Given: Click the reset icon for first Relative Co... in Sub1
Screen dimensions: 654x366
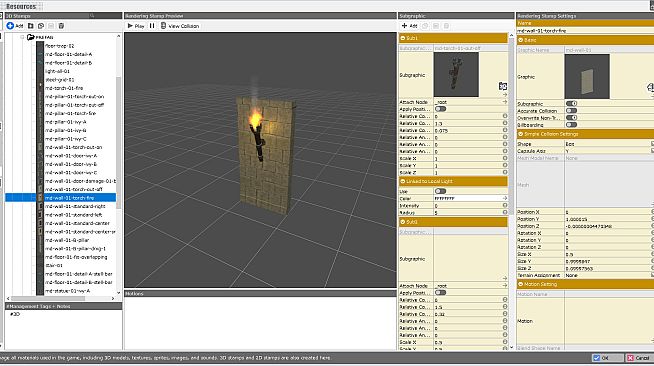Looking at the screenshot, I should pyautogui.click(x=505, y=116).
